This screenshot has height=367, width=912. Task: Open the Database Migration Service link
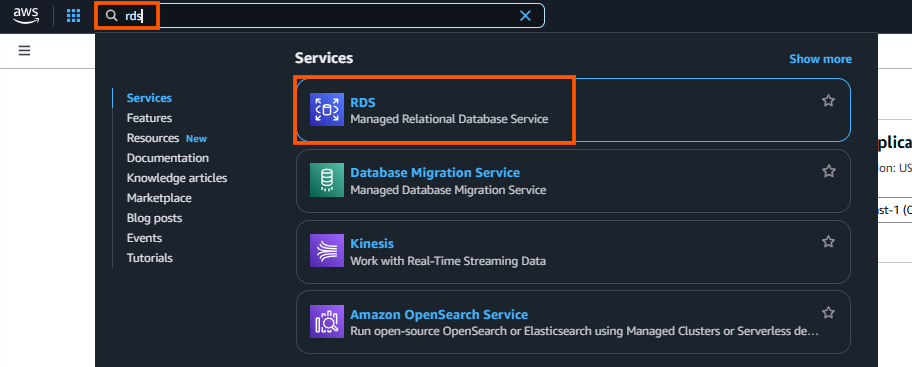(x=435, y=173)
